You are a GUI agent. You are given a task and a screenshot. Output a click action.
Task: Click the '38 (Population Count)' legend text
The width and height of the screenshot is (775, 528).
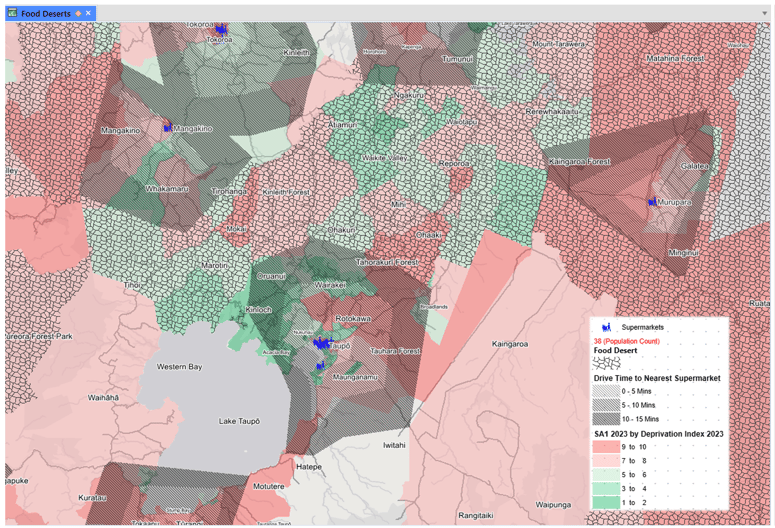click(626, 341)
